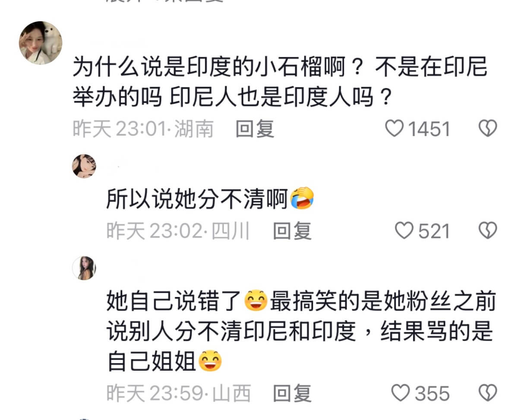
Task: View the Shanxi replier's avatar profile
Action: point(84,268)
